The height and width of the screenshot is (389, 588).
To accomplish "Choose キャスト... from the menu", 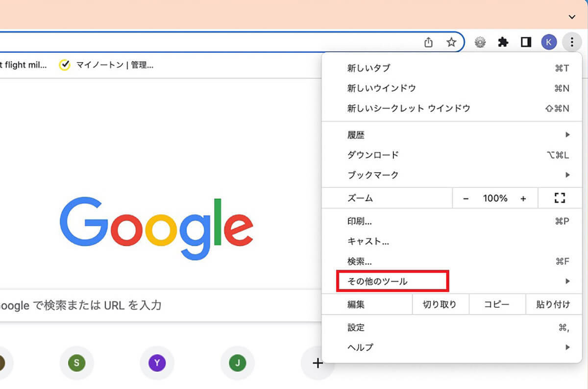I will (451, 241).
